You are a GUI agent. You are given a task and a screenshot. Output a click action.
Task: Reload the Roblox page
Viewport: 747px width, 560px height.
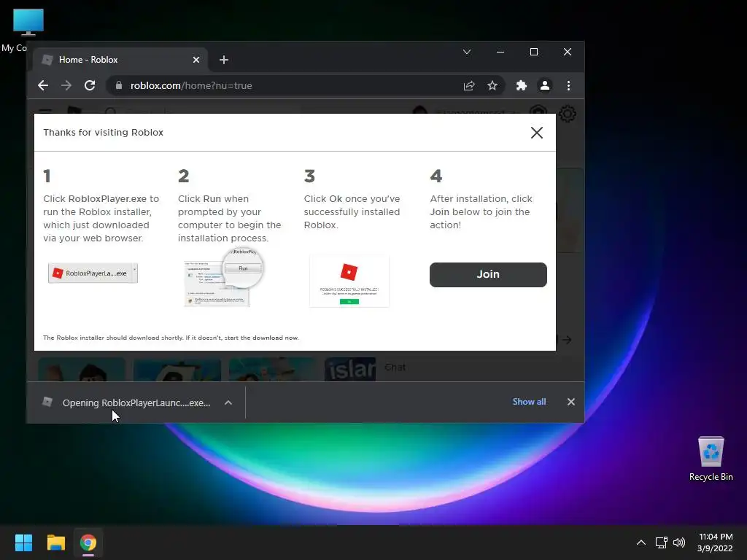(x=90, y=86)
